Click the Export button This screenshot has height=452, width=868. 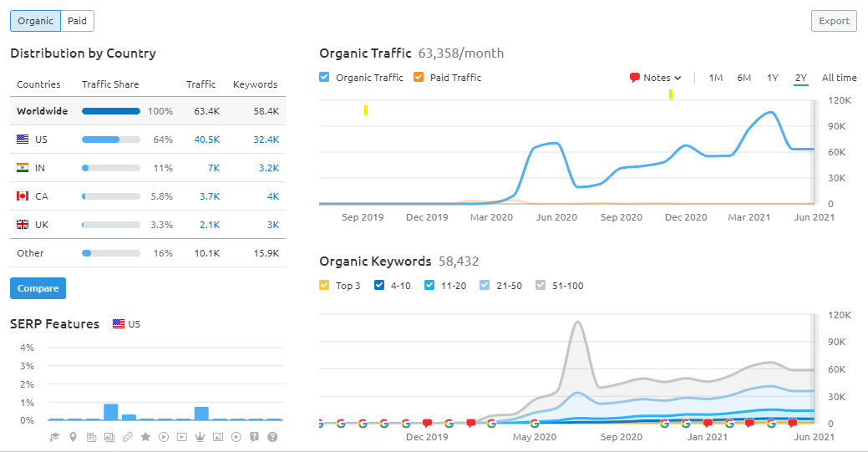pos(834,21)
